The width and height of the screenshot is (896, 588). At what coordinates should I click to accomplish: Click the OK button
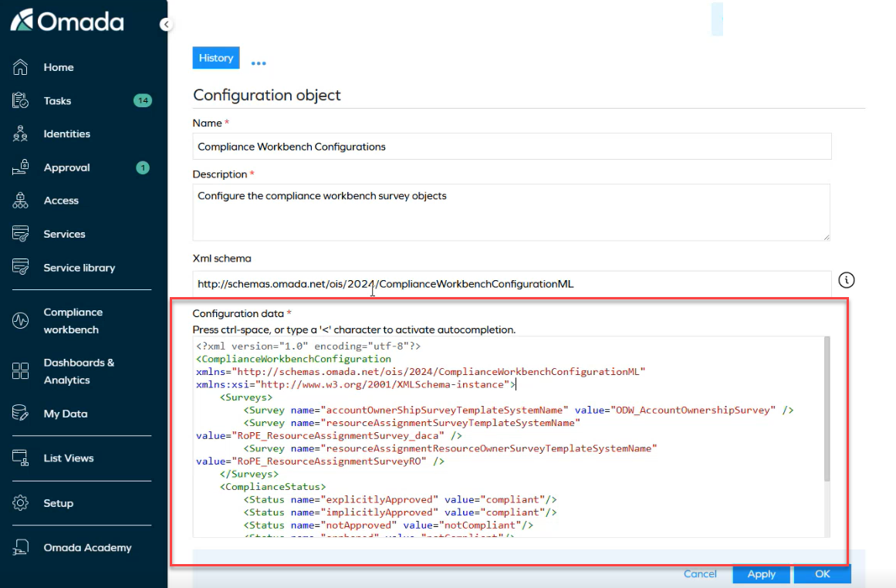822,573
